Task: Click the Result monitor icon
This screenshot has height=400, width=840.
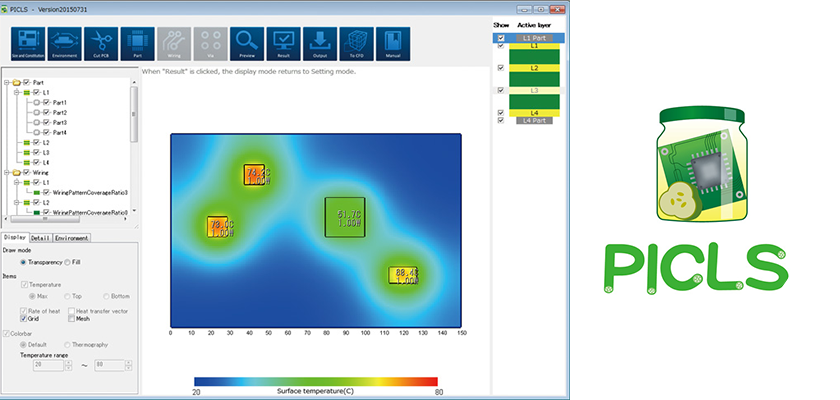Action: pos(283,44)
